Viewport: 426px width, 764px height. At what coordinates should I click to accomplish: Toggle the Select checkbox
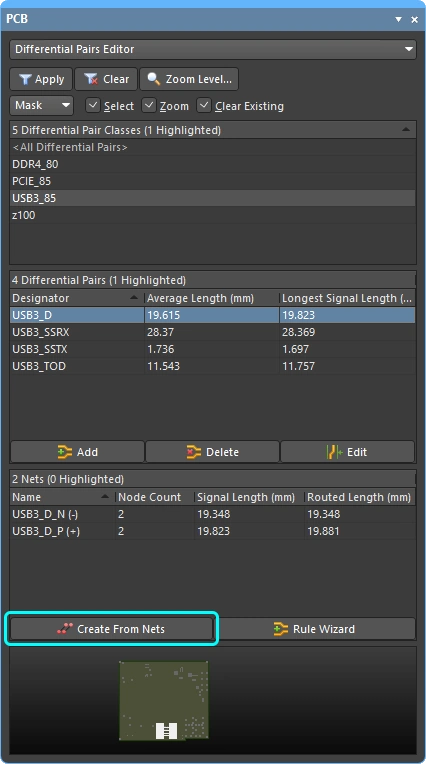click(93, 105)
